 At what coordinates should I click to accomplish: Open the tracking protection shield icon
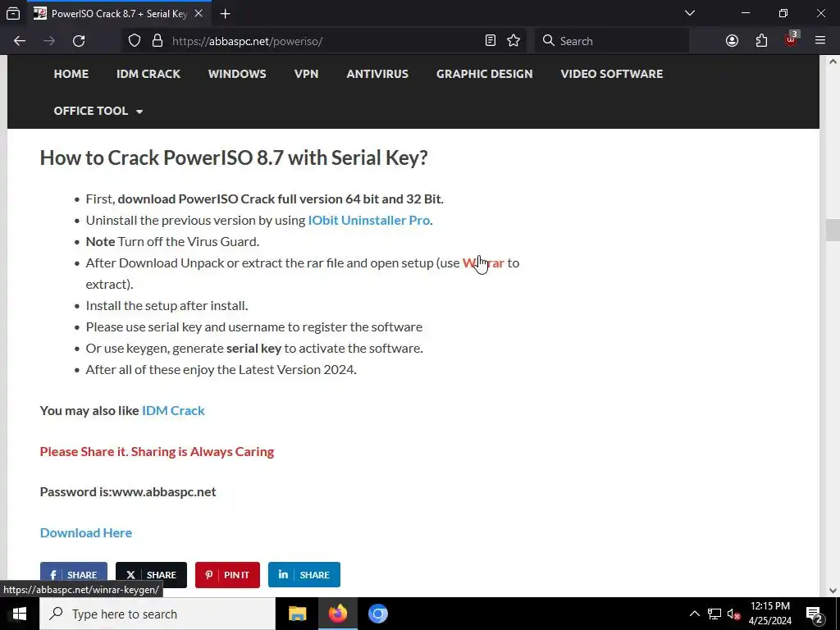(x=135, y=41)
